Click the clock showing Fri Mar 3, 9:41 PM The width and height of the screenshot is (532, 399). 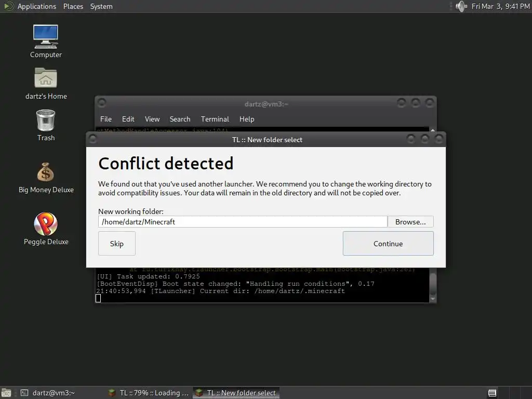point(500,6)
